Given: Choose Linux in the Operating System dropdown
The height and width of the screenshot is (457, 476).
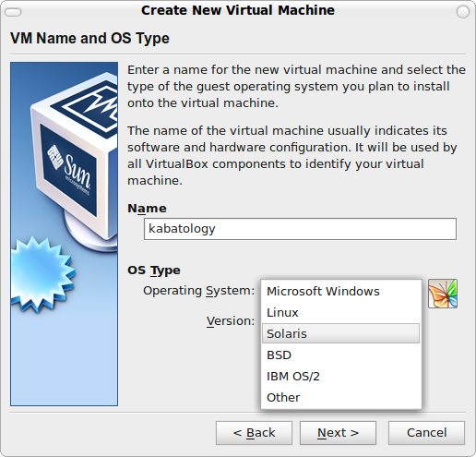Looking at the screenshot, I should 340,312.
